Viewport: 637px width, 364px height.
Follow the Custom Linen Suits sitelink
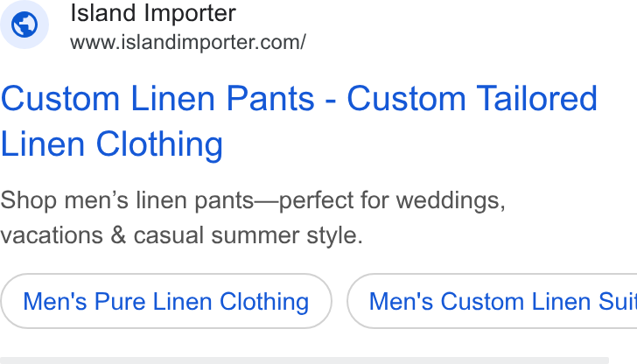[x=492, y=301]
